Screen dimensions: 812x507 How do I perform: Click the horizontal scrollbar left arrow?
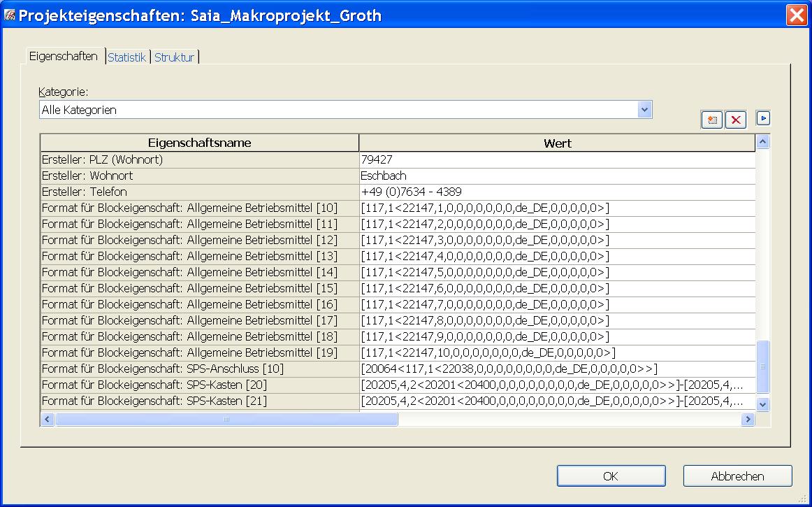48,420
